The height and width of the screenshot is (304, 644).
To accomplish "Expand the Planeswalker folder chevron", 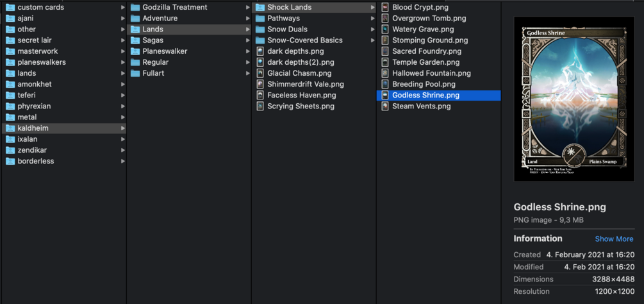I will pos(247,51).
